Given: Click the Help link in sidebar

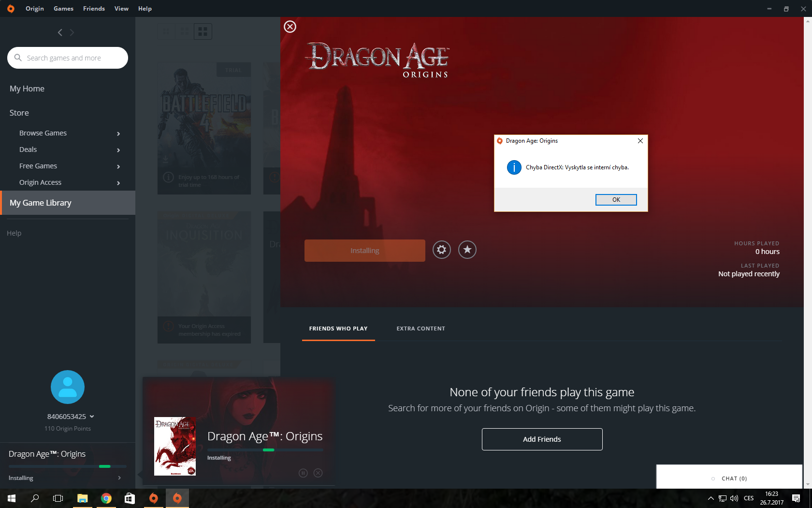Looking at the screenshot, I should [14, 233].
